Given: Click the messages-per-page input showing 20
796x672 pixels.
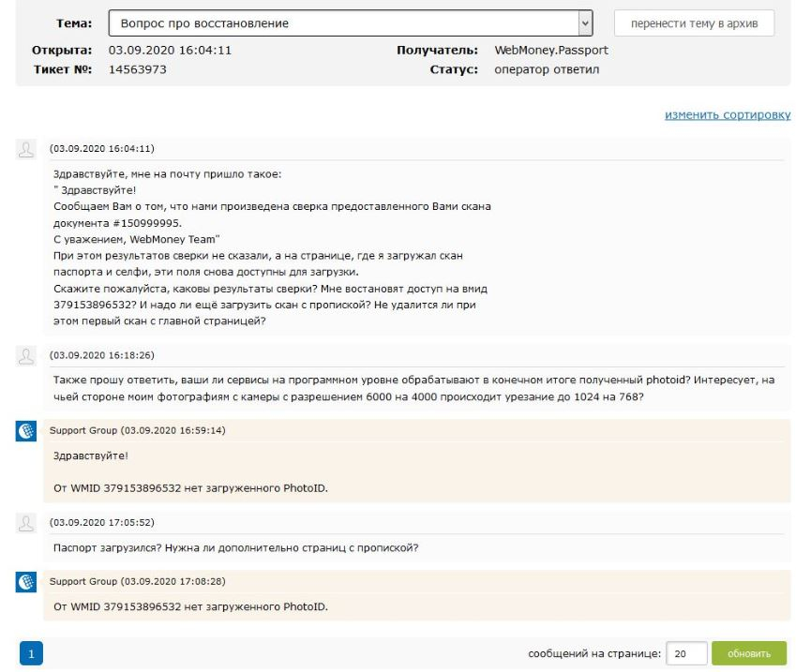Looking at the screenshot, I should [686, 654].
